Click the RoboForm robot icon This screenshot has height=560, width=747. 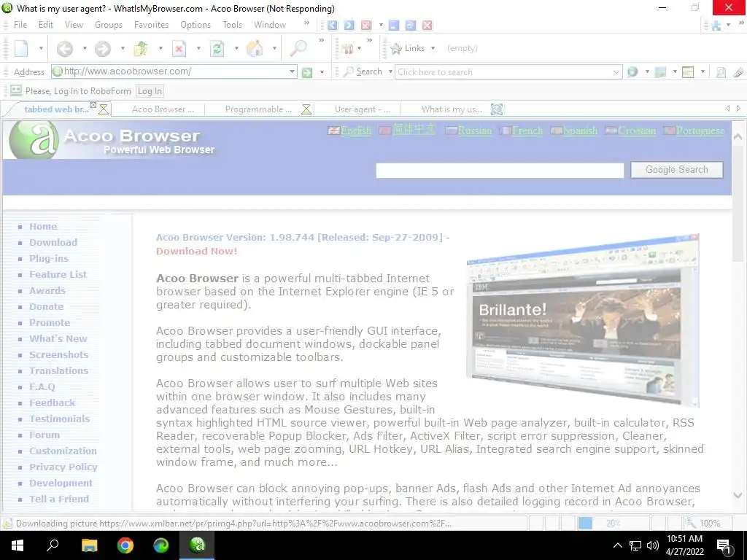pyautogui.click(x=16, y=90)
